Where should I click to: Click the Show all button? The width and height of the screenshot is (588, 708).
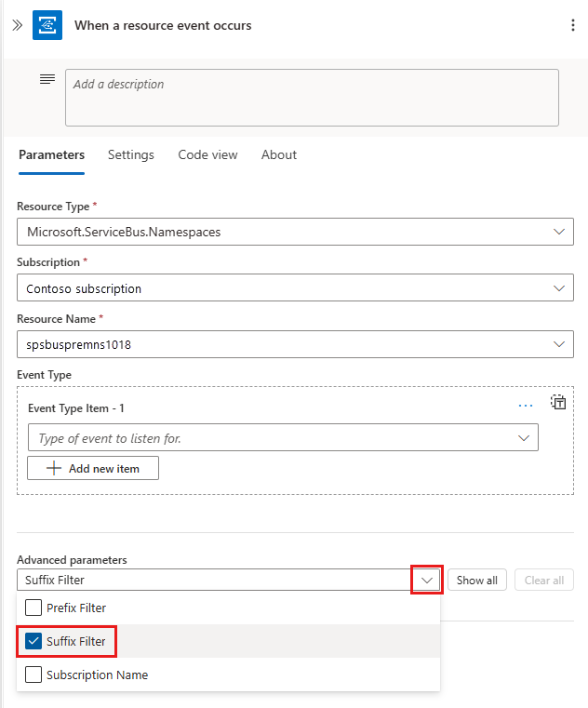(477, 581)
